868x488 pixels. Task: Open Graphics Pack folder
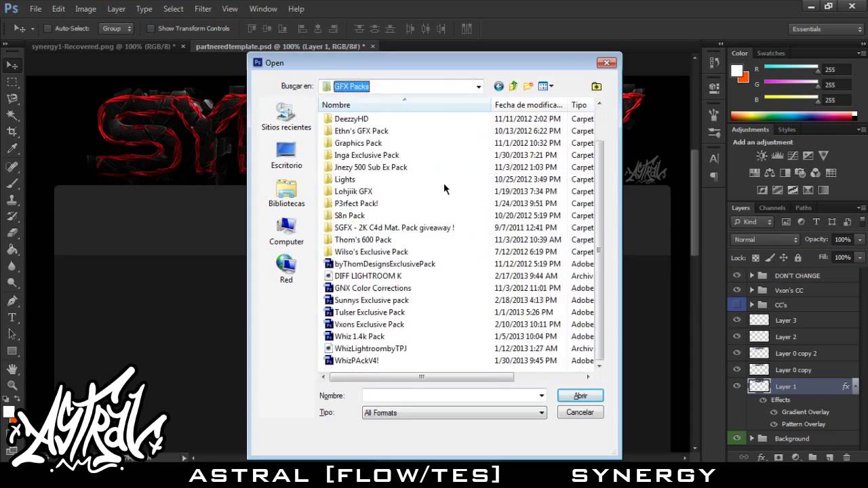coord(358,143)
